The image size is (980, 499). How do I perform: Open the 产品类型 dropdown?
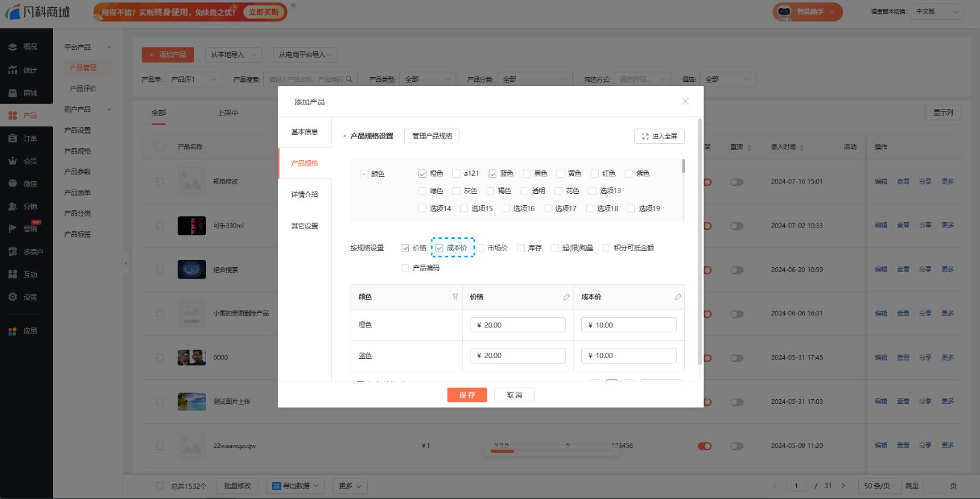(427, 79)
